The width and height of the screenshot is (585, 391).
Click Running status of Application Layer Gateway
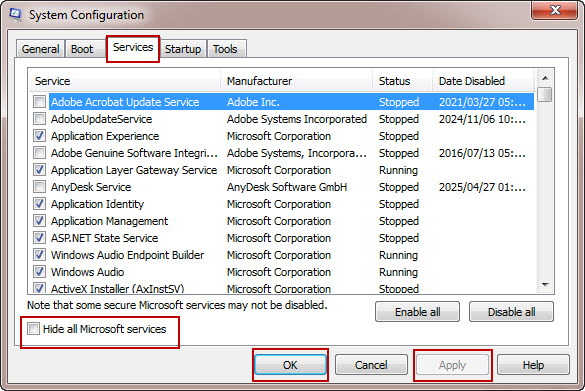point(398,170)
